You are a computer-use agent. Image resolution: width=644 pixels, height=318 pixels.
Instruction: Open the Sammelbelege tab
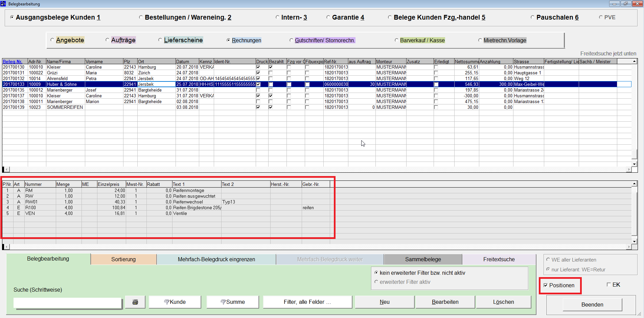pos(423,259)
